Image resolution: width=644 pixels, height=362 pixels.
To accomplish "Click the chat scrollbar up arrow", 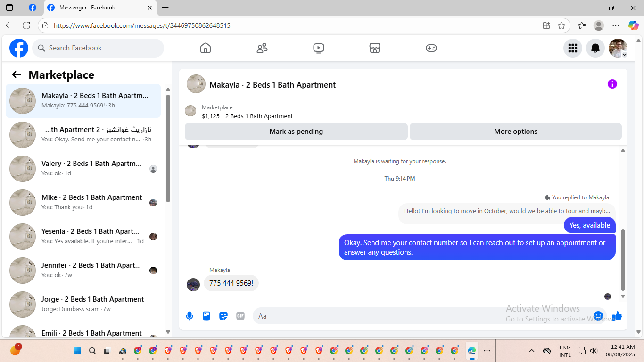I will [623, 151].
